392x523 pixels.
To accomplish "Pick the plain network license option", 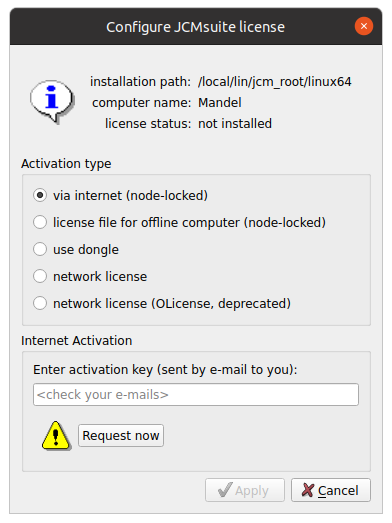I will (x=90, y=277).
